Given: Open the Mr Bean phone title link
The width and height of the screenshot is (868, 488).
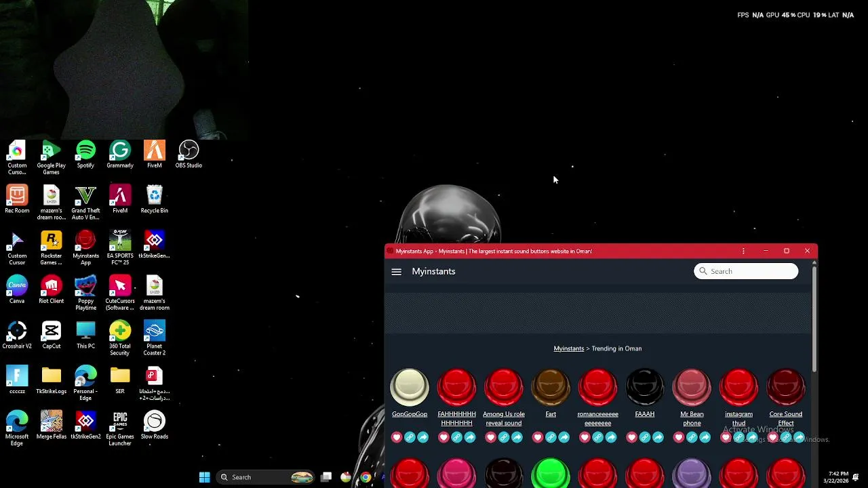Looking at the screenshot, I should [692, 418].
